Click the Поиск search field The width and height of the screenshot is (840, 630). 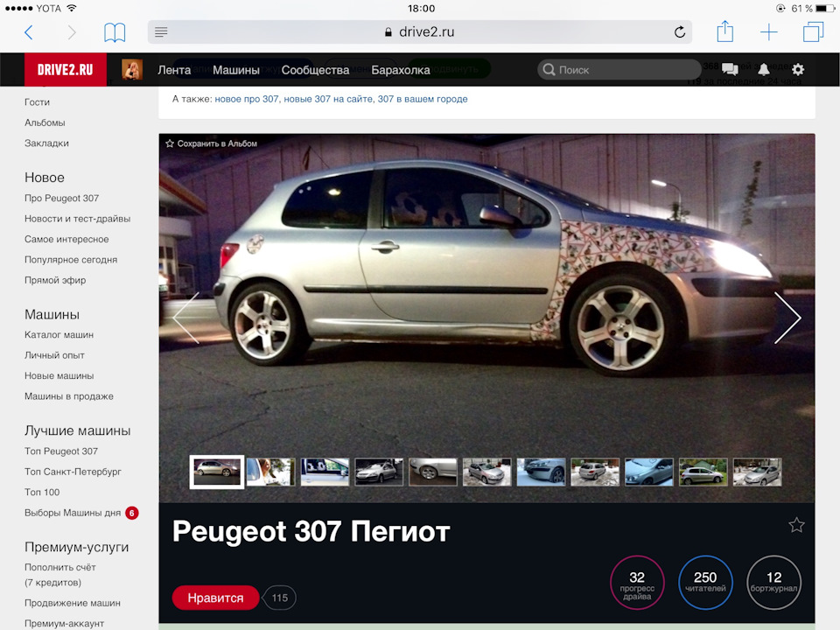click(619, 70)
